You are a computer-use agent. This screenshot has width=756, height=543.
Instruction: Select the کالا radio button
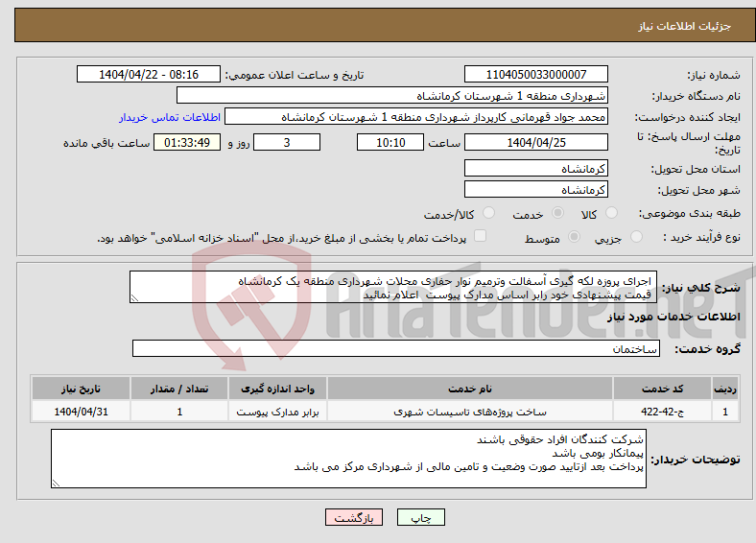pyautogui.click(x=611, y=213)
